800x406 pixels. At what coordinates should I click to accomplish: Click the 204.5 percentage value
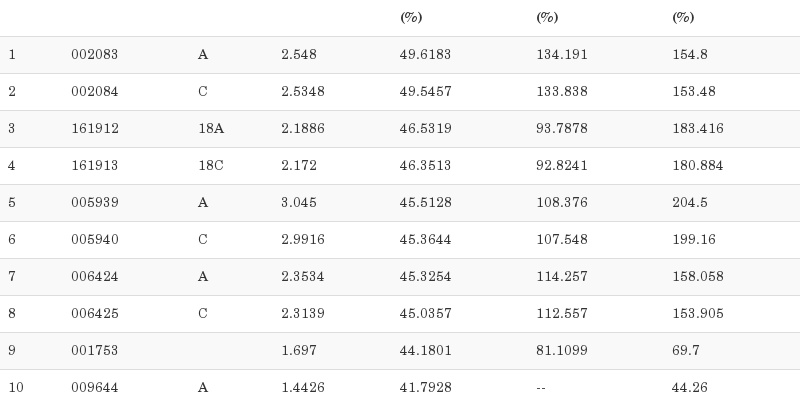point(689,203)
